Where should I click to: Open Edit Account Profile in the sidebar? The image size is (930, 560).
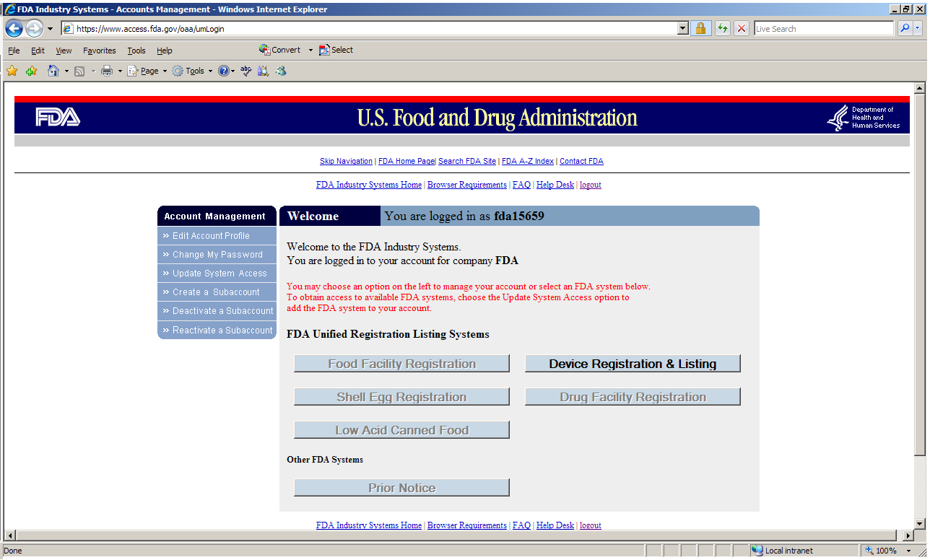pyautogui.click(x=217, y=236)
